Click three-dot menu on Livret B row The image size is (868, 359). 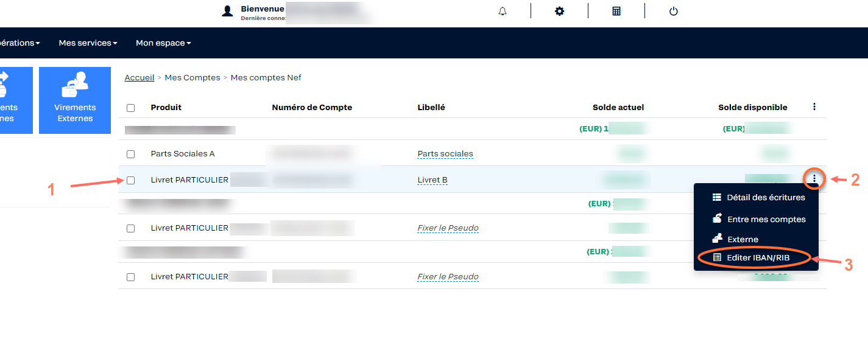(814, 179)
